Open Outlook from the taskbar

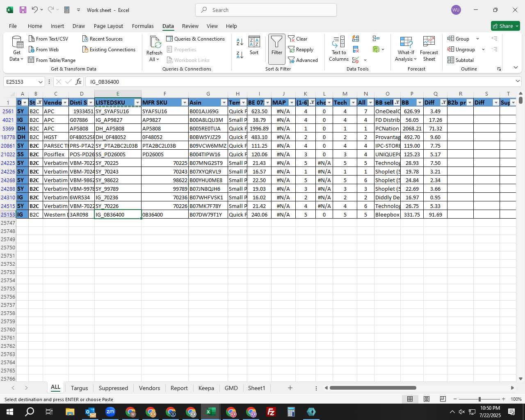click(x=90, y=412)
